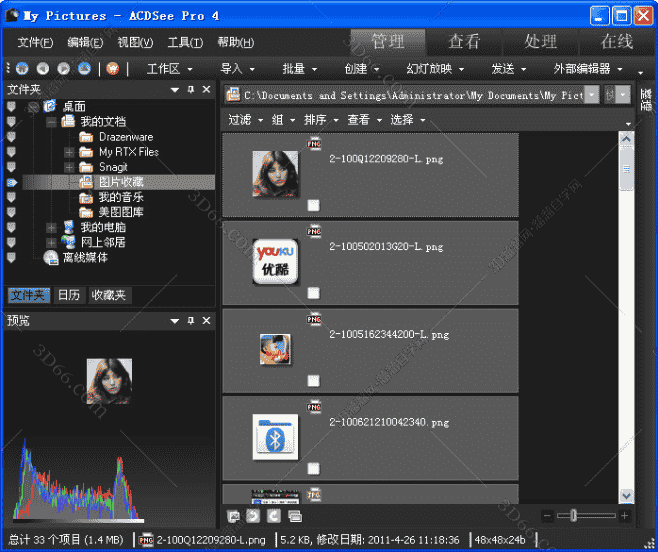Close the 预览 preview panel

207,321
